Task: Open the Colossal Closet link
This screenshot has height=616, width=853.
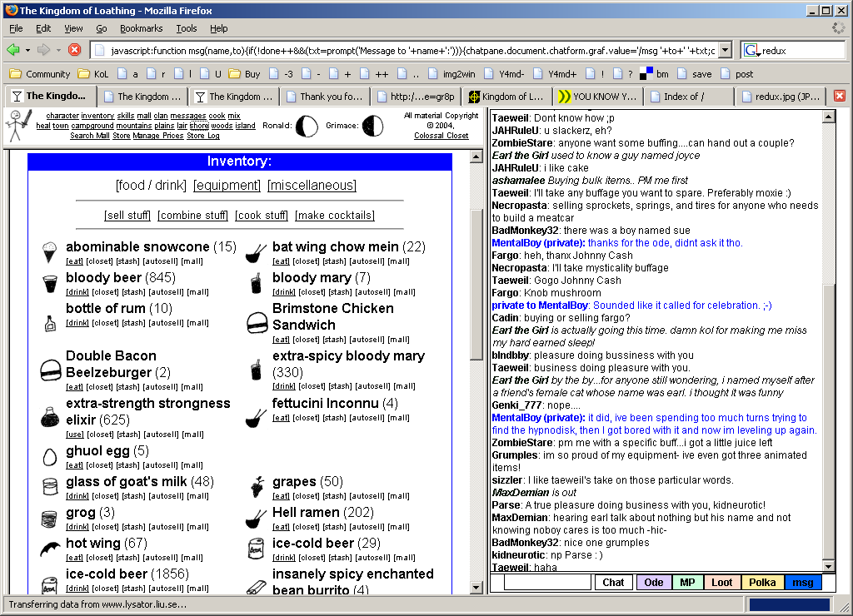Action: pos(441,136)
